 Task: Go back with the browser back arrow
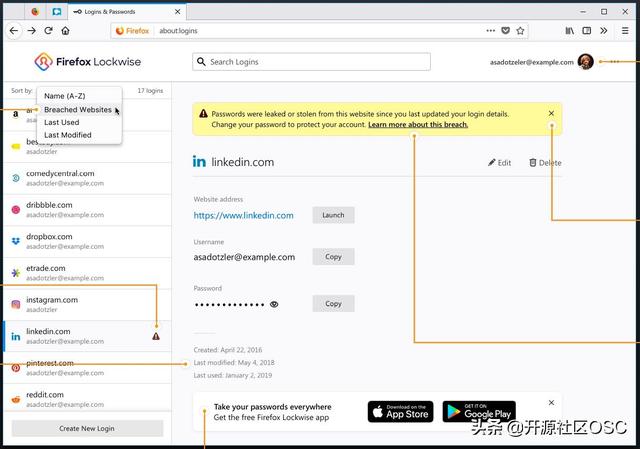coord(14,31)
